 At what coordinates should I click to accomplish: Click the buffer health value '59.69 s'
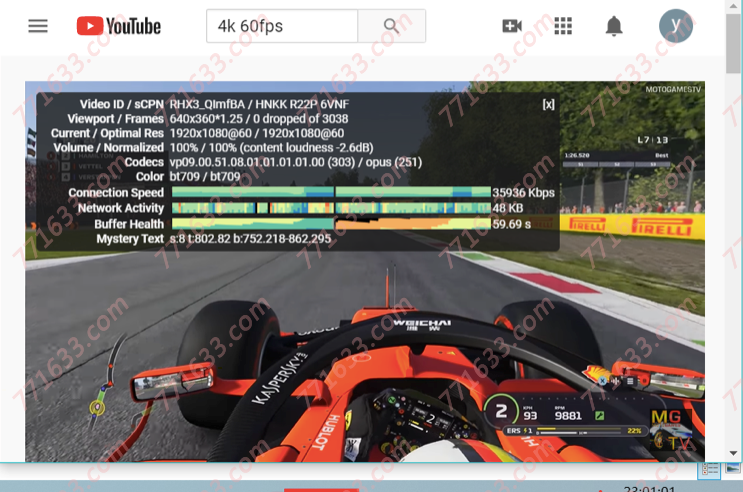(x=511, y=224)
